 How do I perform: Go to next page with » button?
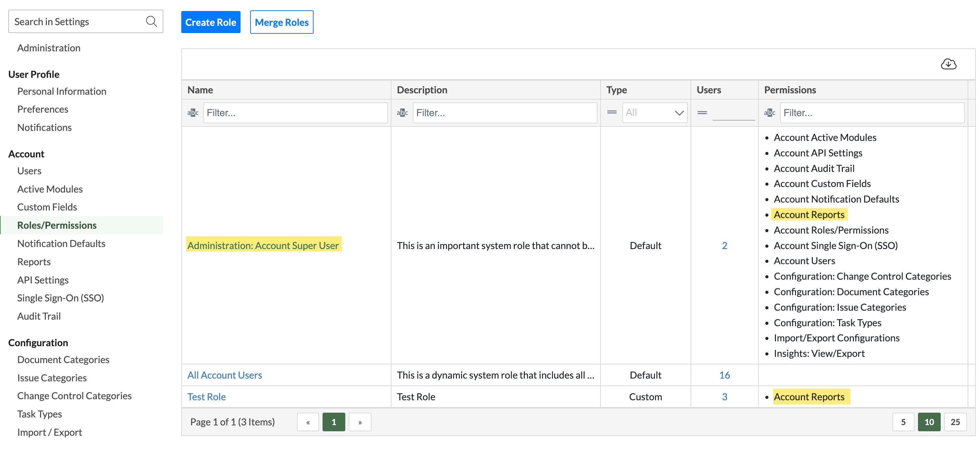(359, 422)
